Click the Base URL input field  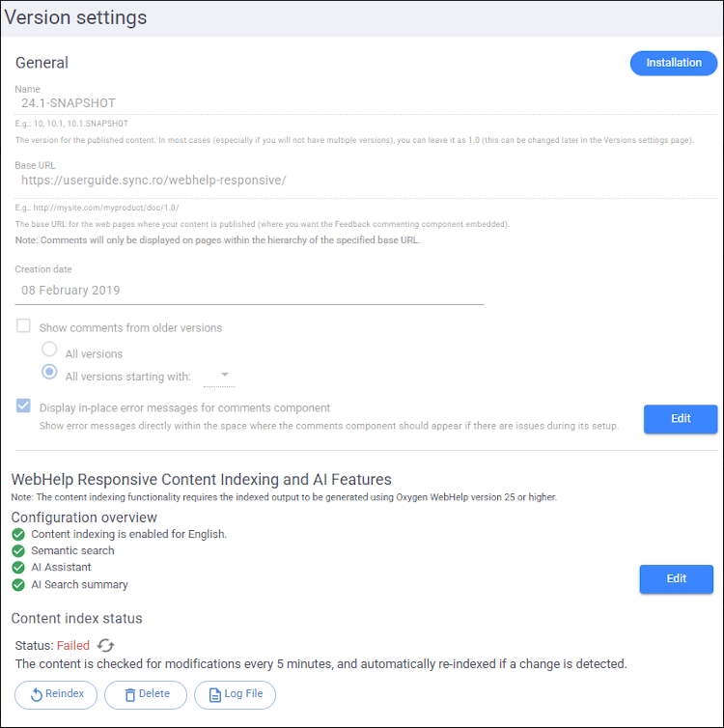point(251,181)
